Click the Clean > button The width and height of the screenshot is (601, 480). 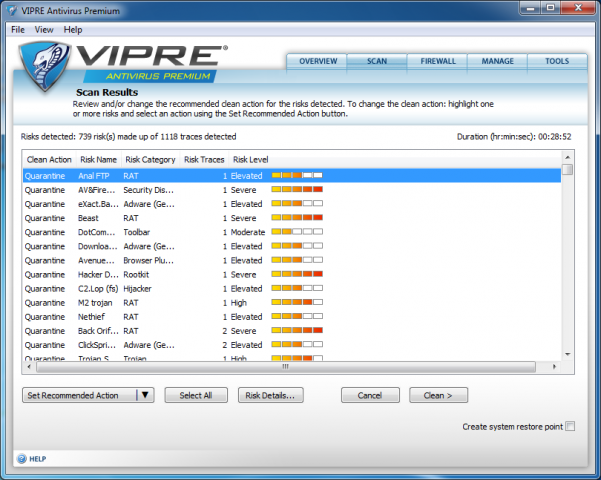pyautogui.click(x=438, y=395)
